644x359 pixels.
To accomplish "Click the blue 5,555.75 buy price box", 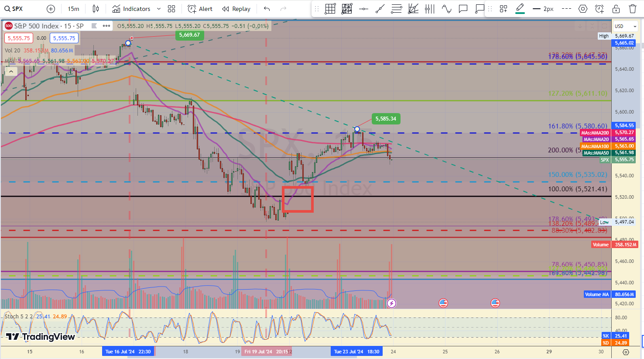I will coord(64,38).
